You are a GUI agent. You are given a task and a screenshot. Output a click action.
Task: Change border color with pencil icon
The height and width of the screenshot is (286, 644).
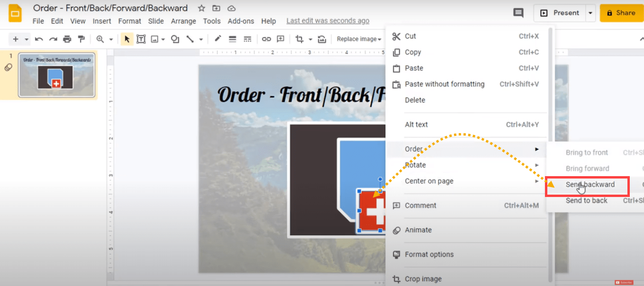point(218,39)
